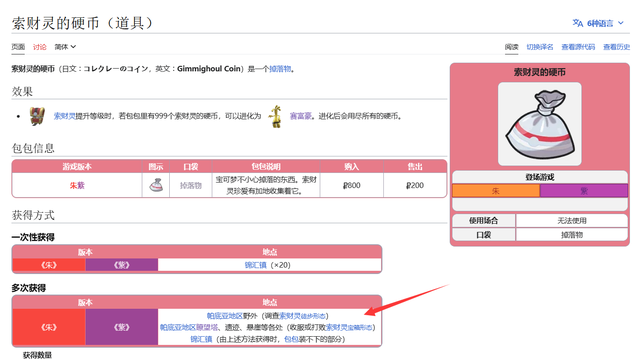Open 查看历史 tab
Image resolution: width=640 pixels, height=360 pixels.
616,47
